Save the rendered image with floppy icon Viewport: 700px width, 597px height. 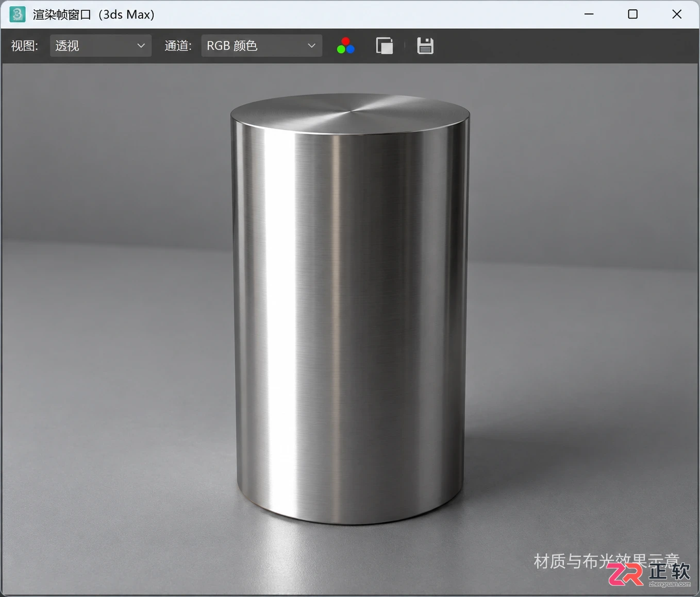[x=425, y=46]
